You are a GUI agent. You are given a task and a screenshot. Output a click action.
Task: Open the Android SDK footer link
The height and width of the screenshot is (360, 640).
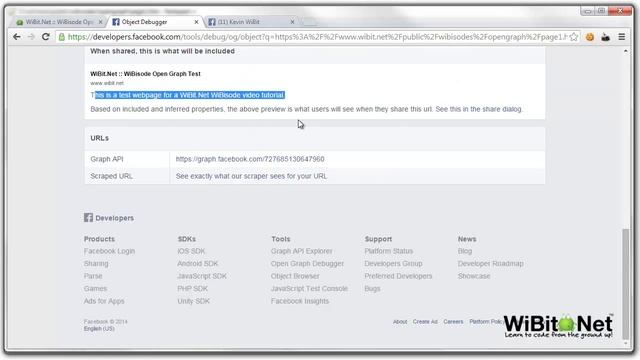(198, 263)
